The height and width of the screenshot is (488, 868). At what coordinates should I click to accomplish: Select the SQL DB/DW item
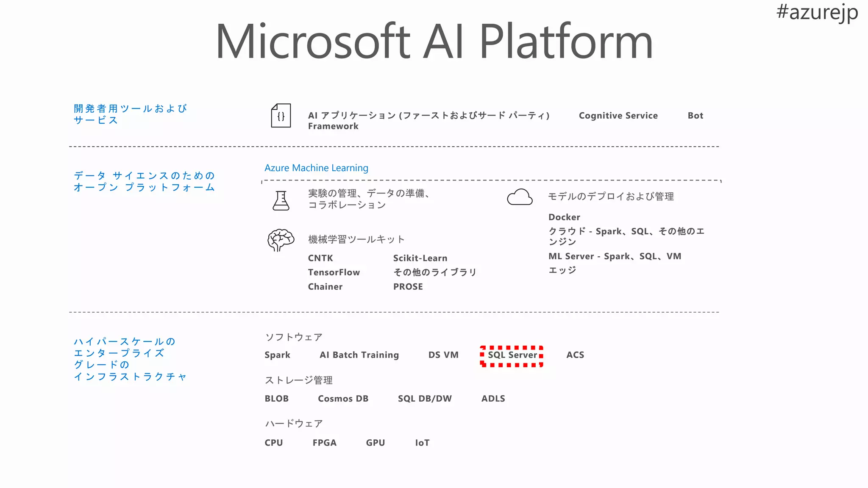pos(425,399)
